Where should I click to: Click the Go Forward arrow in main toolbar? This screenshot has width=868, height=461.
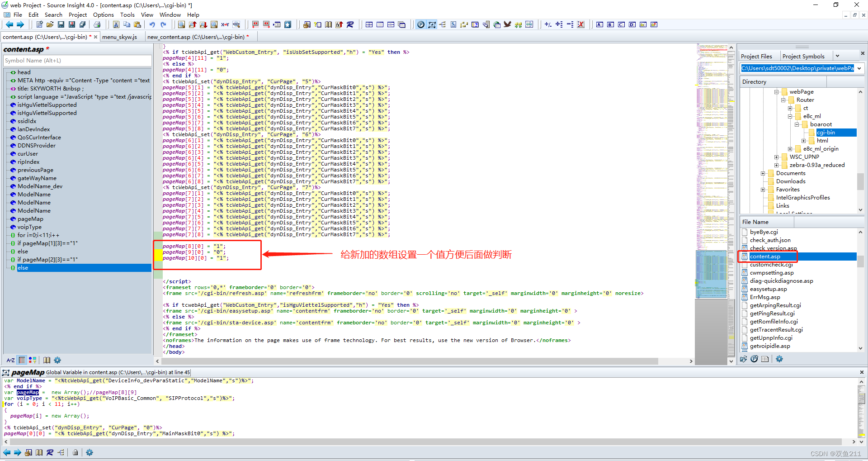tap(20, 24)
